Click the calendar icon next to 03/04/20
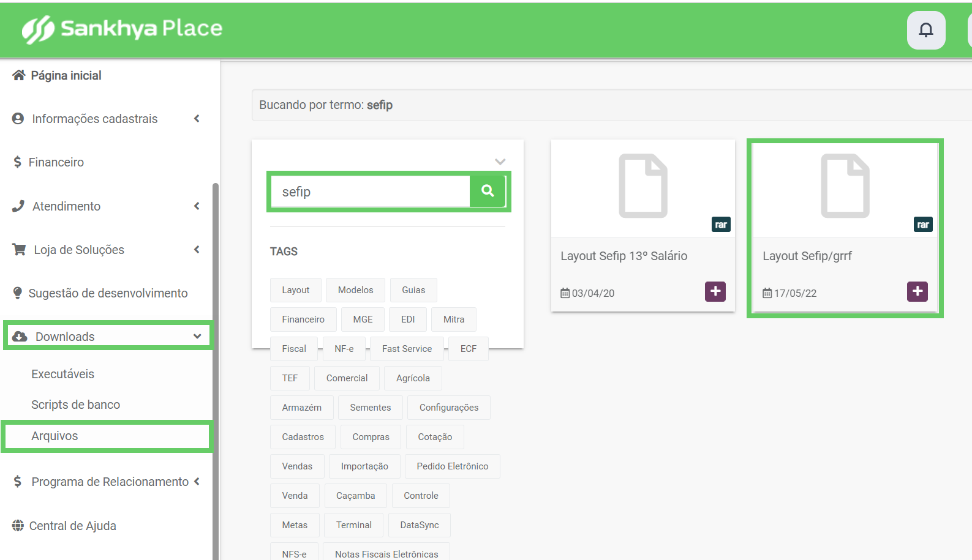 [565, 293]
